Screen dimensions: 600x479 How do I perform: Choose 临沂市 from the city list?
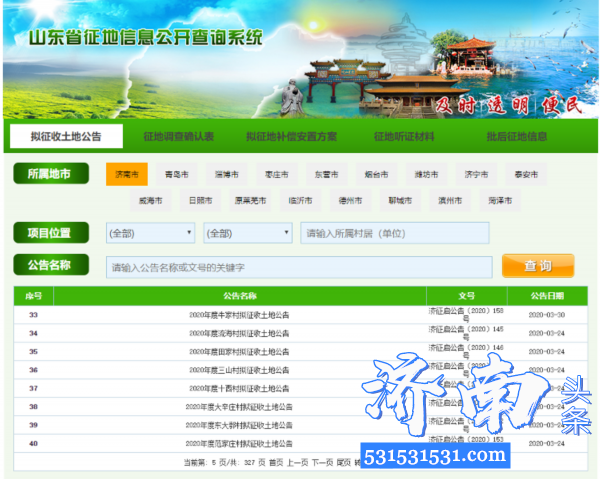[x=301, y=200]
